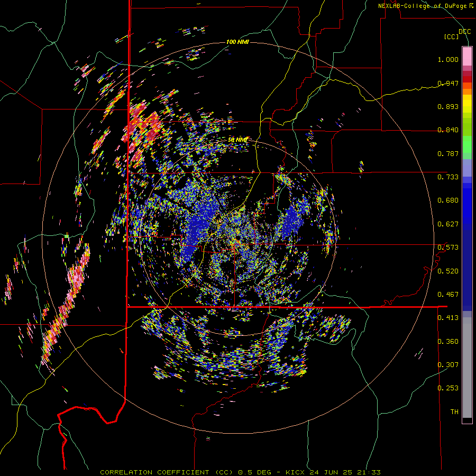Screen dimensions: 476x476
Task: Click the 0.573 scale value
Action: (448, 248)
